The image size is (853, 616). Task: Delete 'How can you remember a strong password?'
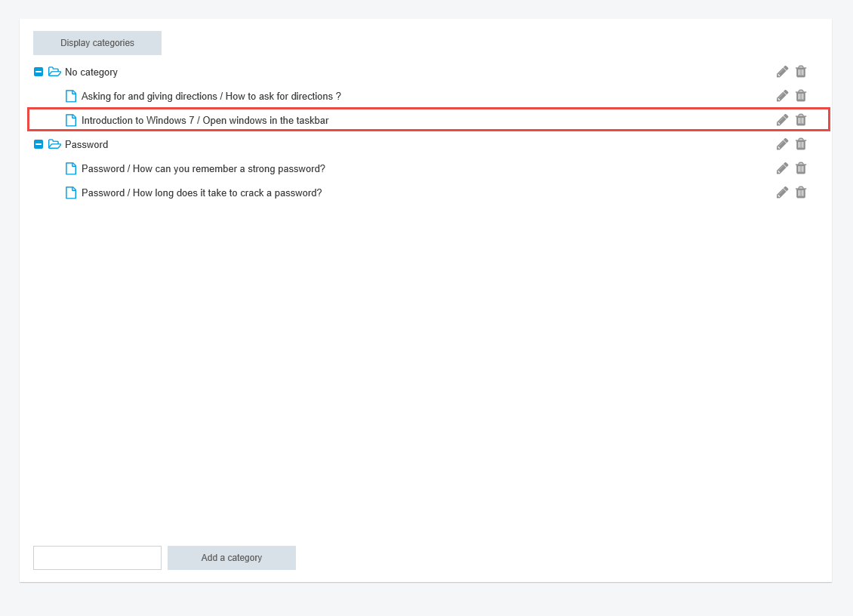(801, 168)
